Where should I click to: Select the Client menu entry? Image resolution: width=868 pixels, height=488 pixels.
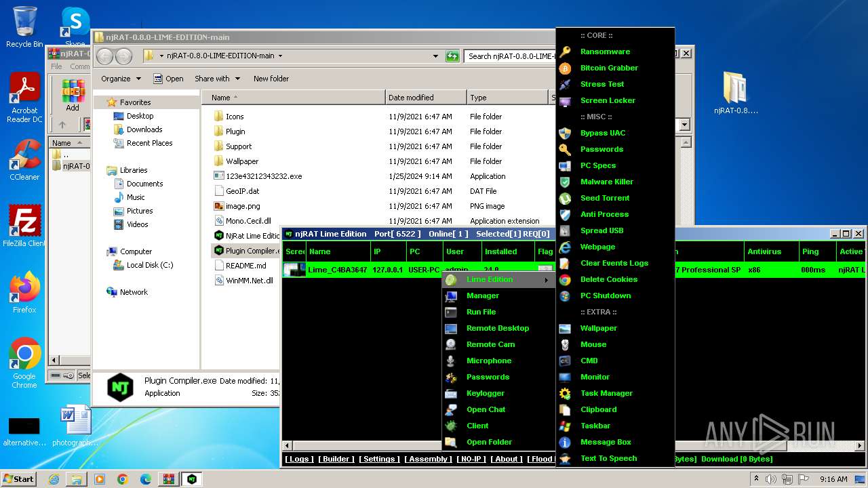(x=477, y=426)
